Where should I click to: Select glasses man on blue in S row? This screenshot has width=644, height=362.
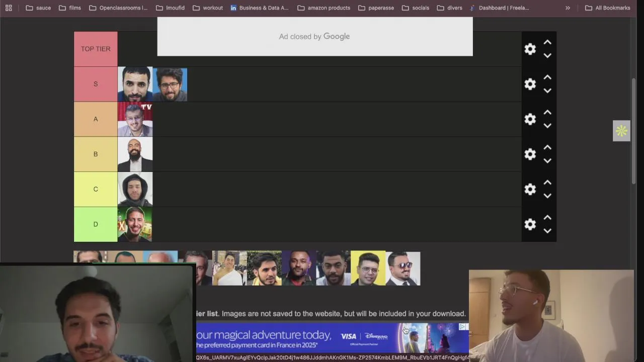pos(170,84)
